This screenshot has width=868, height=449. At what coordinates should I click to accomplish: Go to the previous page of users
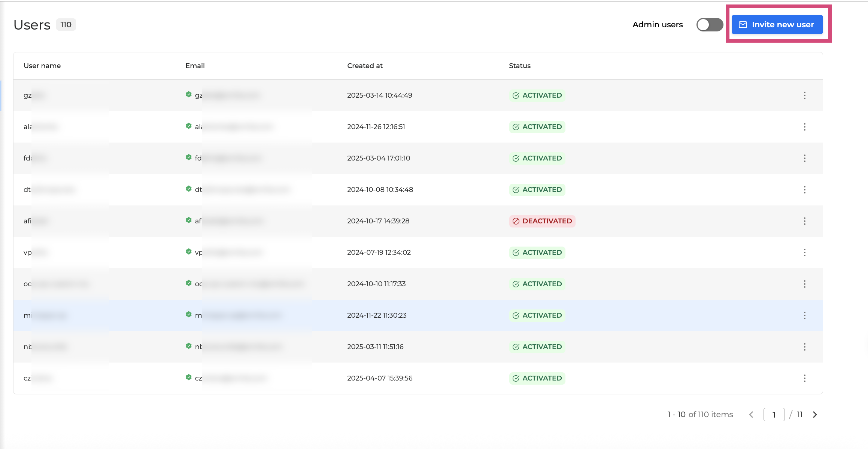(751, 415)
